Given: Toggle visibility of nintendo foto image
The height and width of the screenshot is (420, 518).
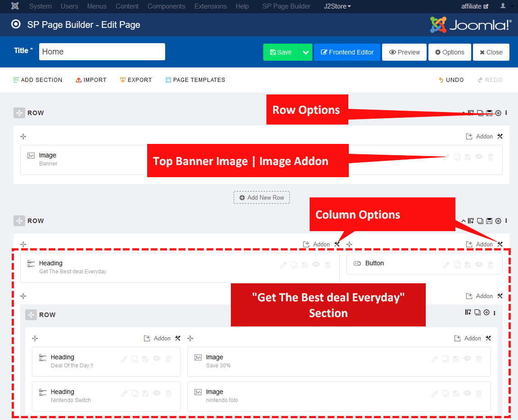Looking at the screenshot, I should (x=468, y=393).
